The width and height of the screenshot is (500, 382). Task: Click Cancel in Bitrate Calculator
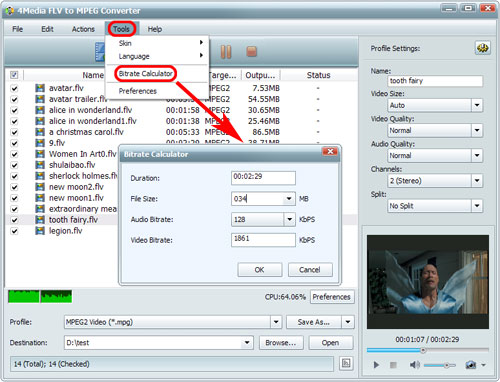310,270
